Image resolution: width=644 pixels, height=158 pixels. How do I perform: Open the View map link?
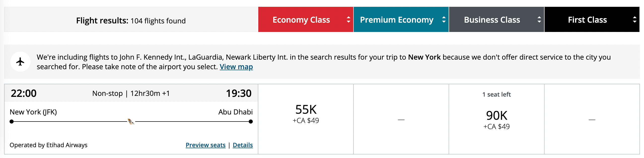236,67
